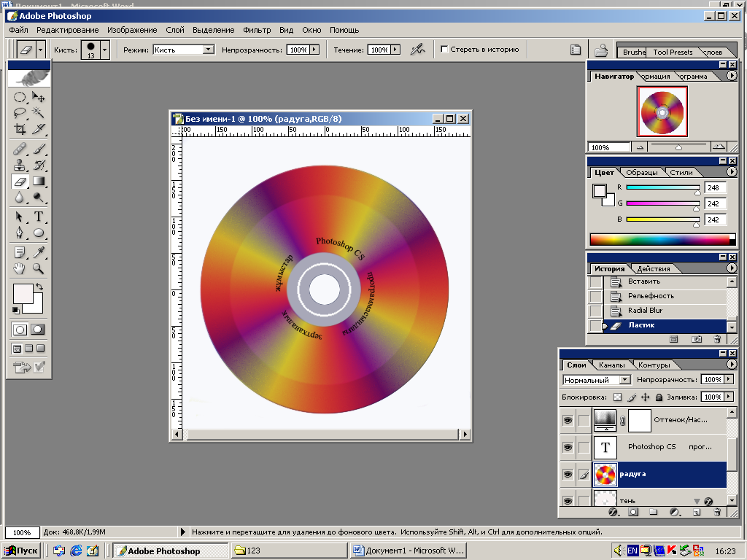
Task: Select the Gradient tool
Action: click(39, 182)
